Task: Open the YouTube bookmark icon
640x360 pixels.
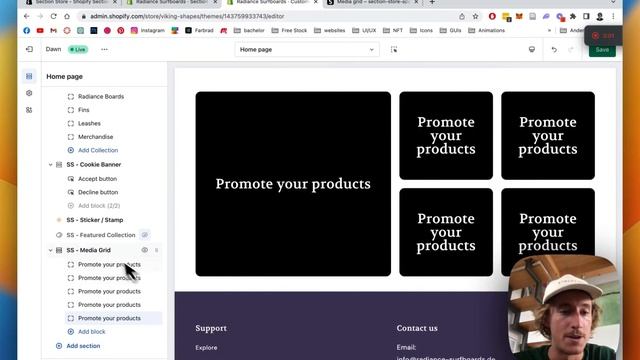Action: click(x=40, y=30)
